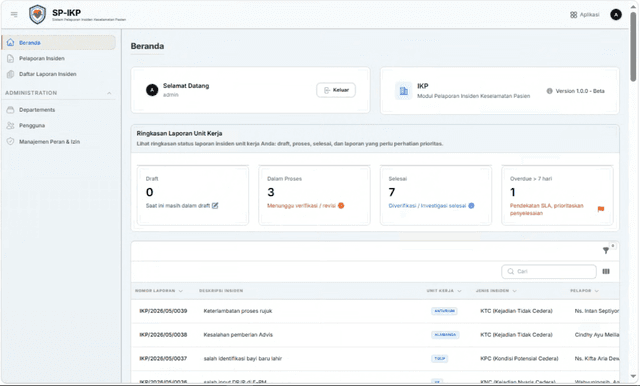
Task: Sort by Unit Kerja column
Action: (x=444, y=291)
